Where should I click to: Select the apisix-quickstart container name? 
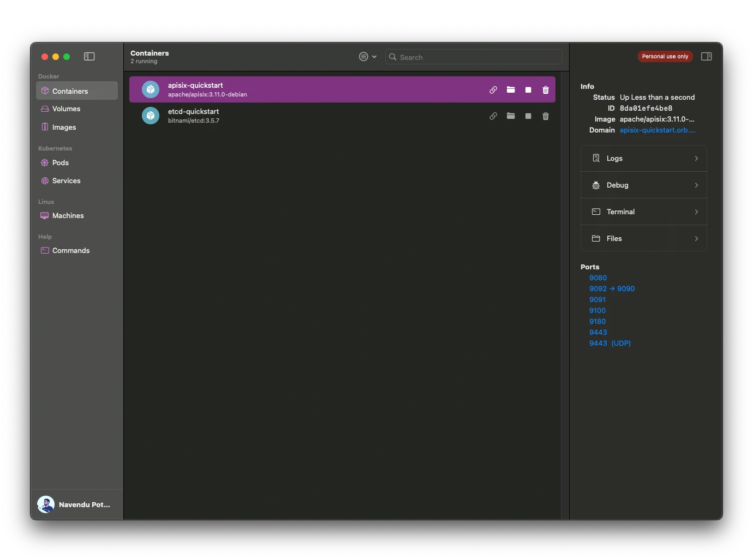[x=195, y=85]
